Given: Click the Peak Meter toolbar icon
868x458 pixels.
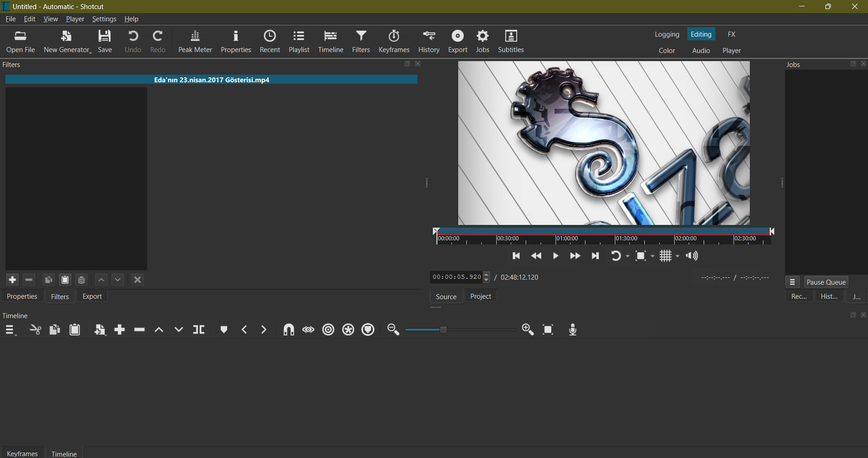Looking at the screenshot, I should tap(195, 42).
